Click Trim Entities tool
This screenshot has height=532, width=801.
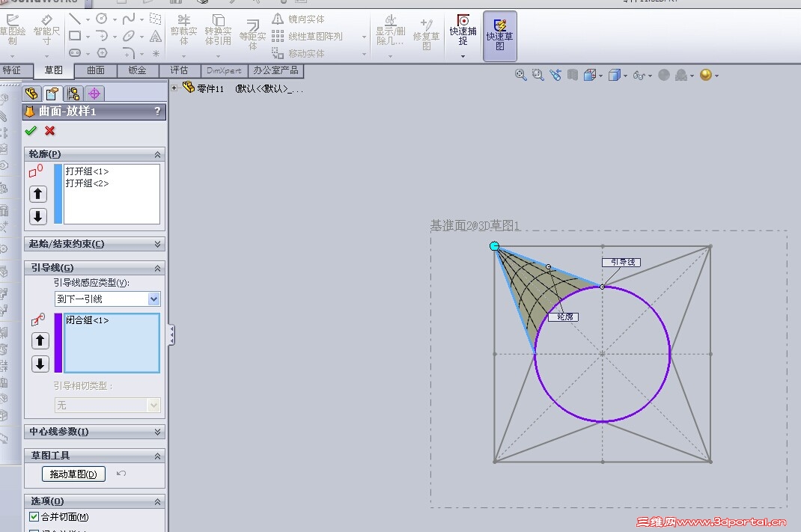[x=184, y=31]
